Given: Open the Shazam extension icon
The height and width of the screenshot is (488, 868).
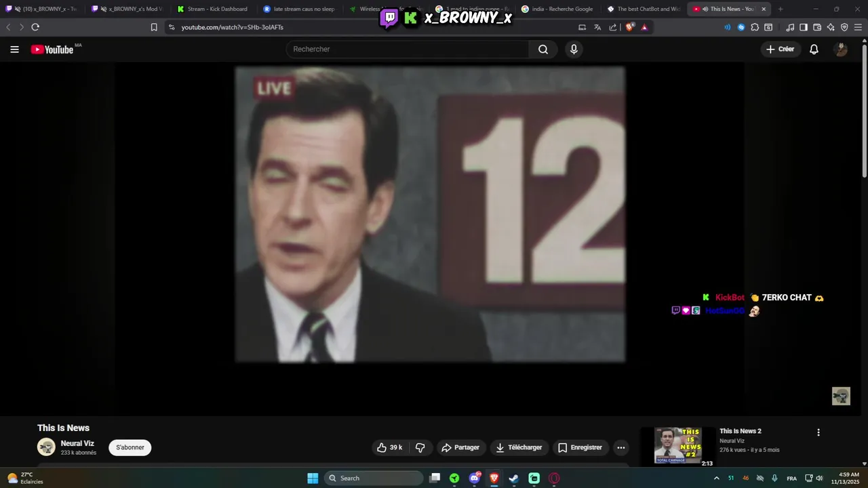Looking at the screenshot, I should [x=741, y=27].
